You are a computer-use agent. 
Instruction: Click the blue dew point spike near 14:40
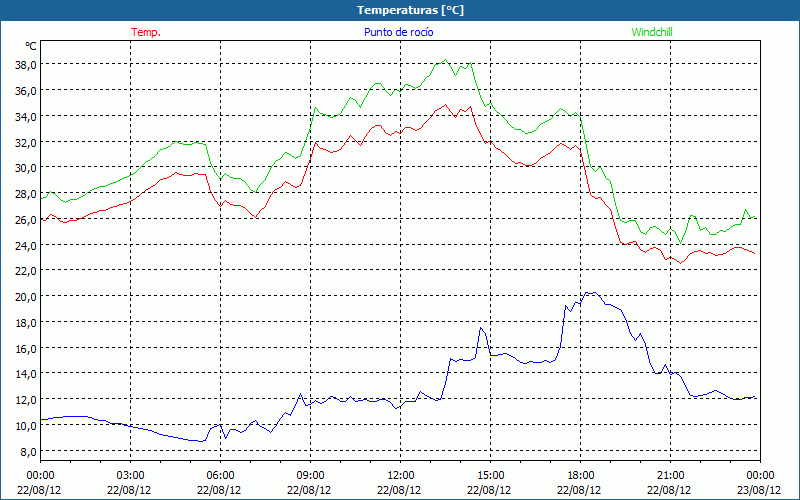click(x=481, y=328)
